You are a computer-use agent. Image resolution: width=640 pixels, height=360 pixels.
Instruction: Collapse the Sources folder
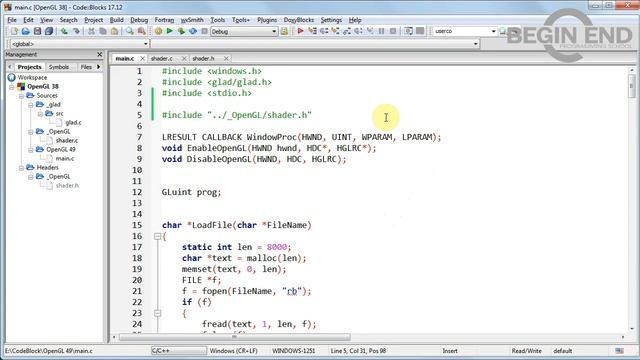[21, 96]
